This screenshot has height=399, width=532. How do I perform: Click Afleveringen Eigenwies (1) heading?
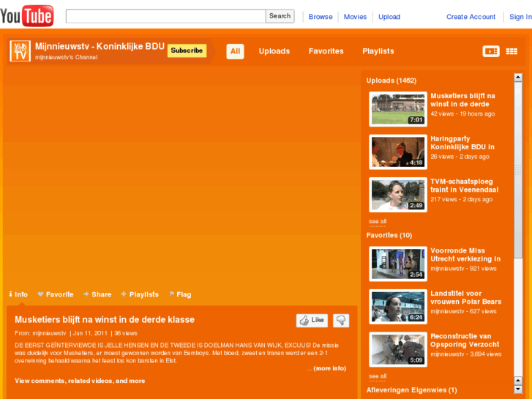(411, 390)
